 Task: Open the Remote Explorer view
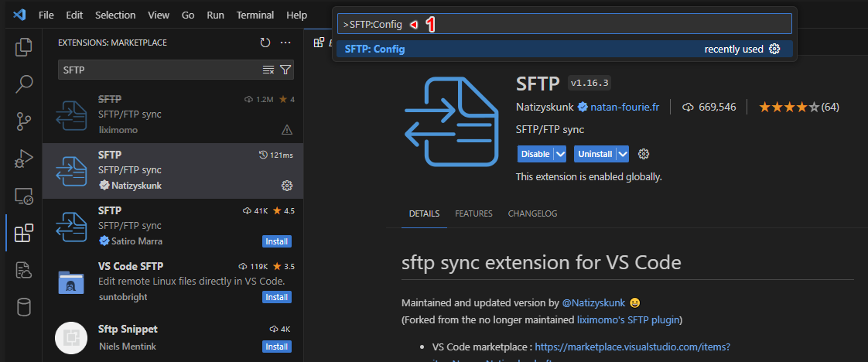click(x=24, y=196)
